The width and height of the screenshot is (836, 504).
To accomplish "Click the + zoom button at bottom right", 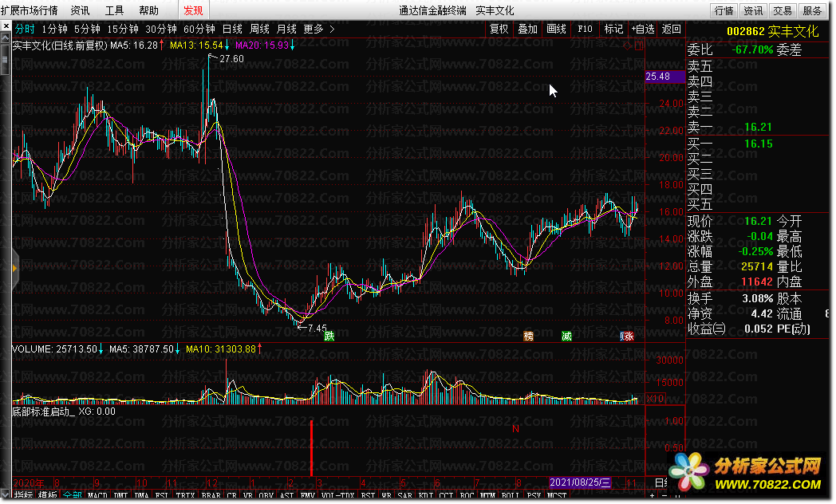I will coord(652,496).
